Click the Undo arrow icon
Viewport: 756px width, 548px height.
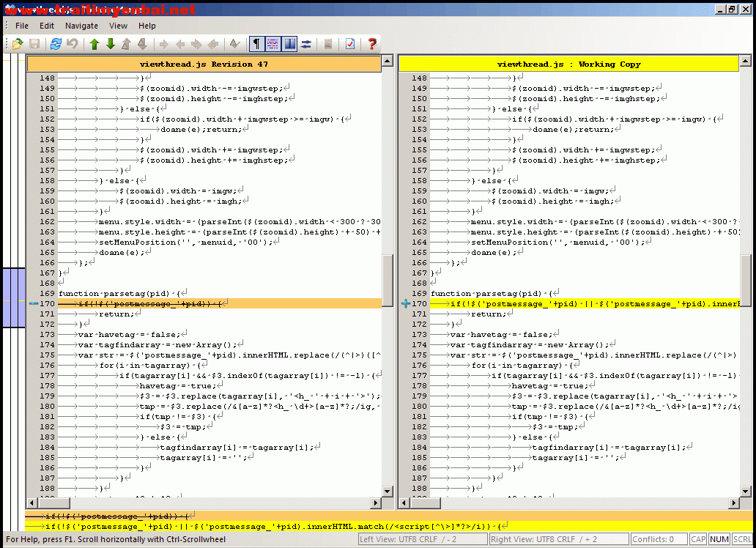tap(73, 44)
